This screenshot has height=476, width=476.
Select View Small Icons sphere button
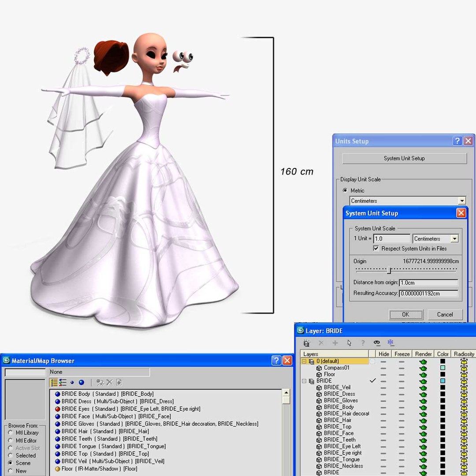click(72, 383)
